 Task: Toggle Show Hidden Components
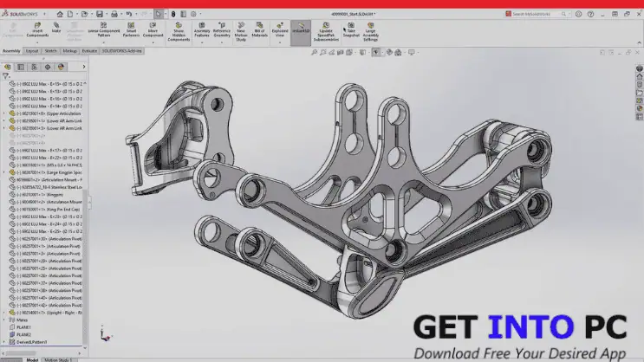click(179, 32)
